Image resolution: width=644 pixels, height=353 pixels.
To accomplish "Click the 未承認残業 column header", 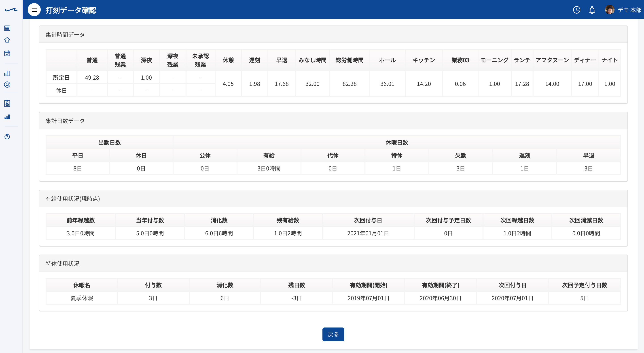I will click(x=200, y=60).
